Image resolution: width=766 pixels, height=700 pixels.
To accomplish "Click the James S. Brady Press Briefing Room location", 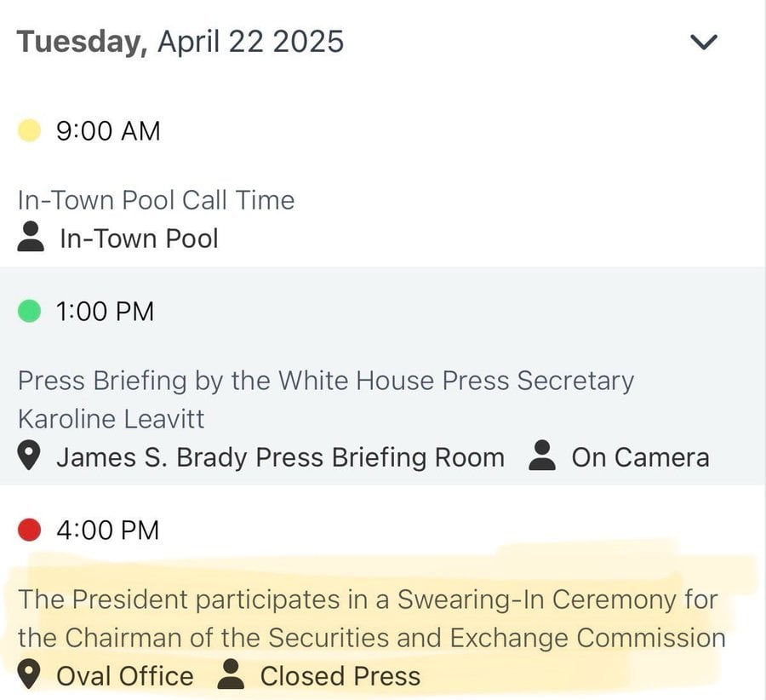I will (280, 457).
